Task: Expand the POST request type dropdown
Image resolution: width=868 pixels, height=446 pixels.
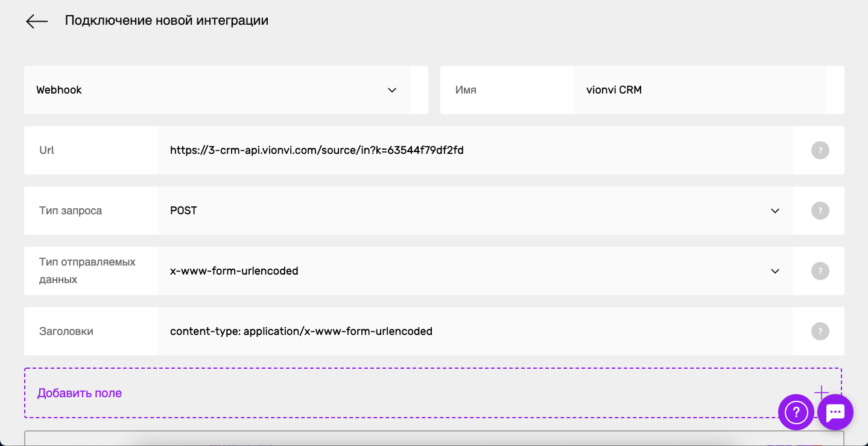Action: 475,211
